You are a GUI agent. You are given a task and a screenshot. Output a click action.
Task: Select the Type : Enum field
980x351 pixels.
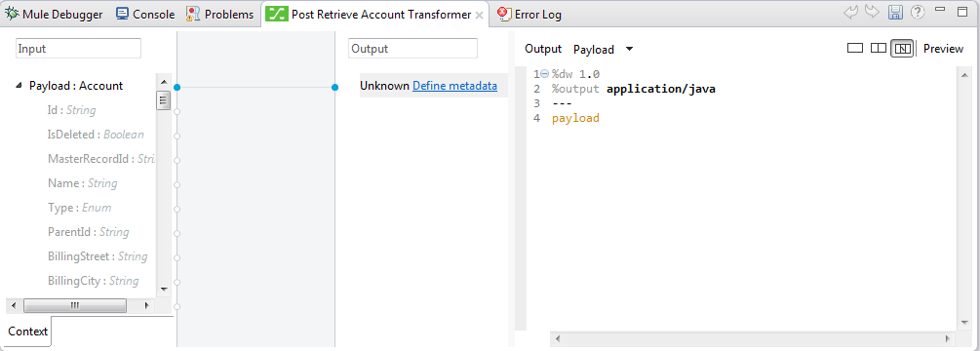coord(79,208)
